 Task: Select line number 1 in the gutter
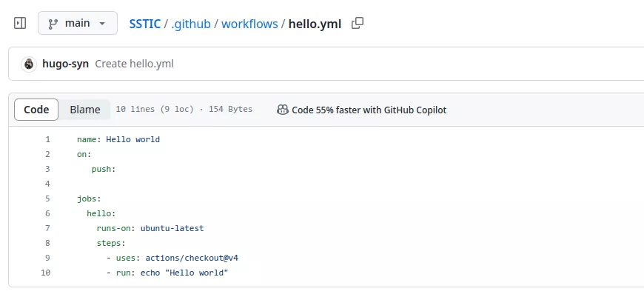point(47,139)
